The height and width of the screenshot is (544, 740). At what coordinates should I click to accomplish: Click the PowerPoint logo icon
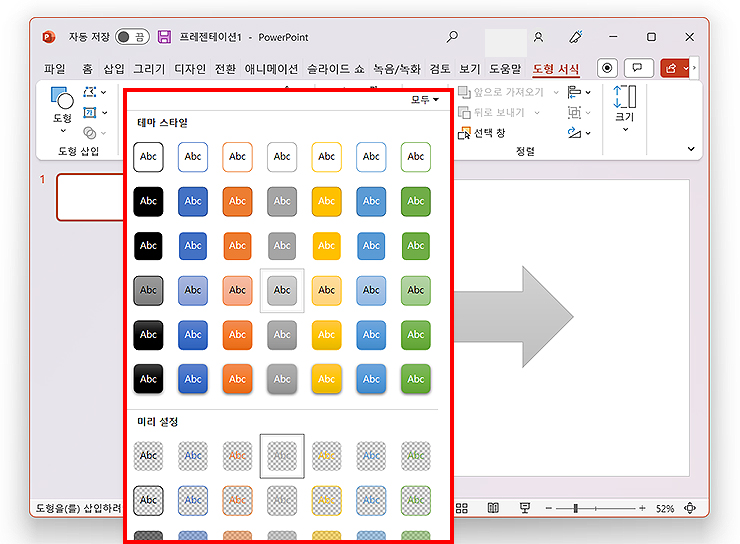coord(49,37)
